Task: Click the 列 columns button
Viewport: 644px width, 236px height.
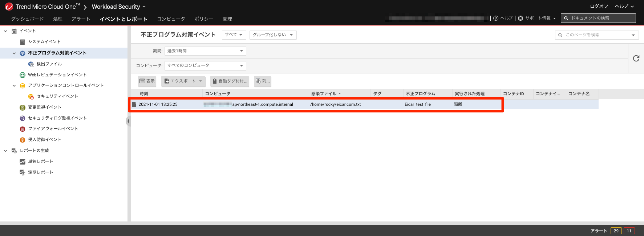Action: pos(263,81)
